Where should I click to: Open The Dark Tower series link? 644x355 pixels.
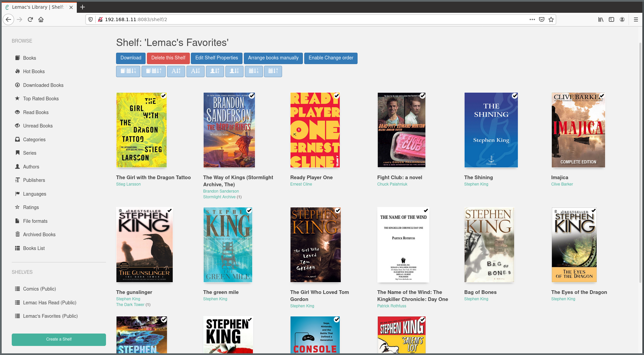click(x=130, y=305)
